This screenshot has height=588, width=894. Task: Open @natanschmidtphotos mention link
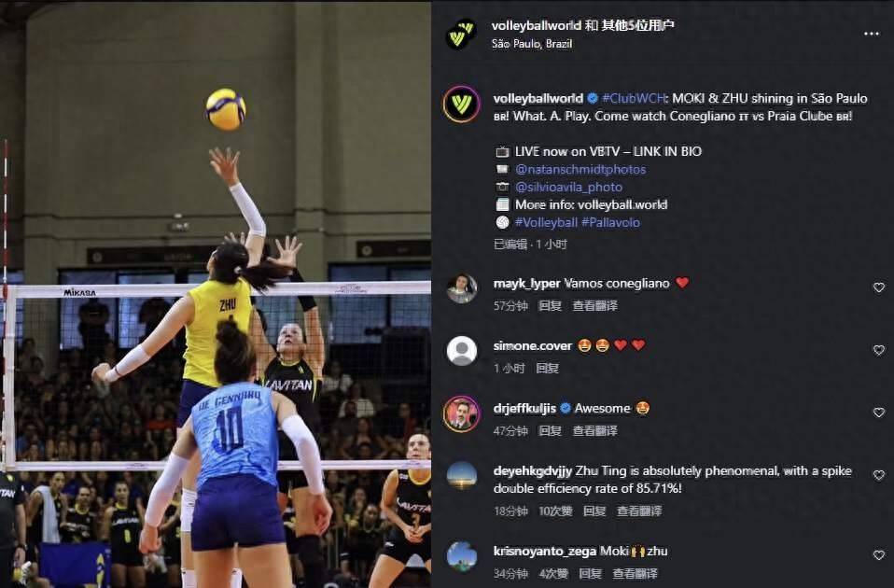(580, 169)
